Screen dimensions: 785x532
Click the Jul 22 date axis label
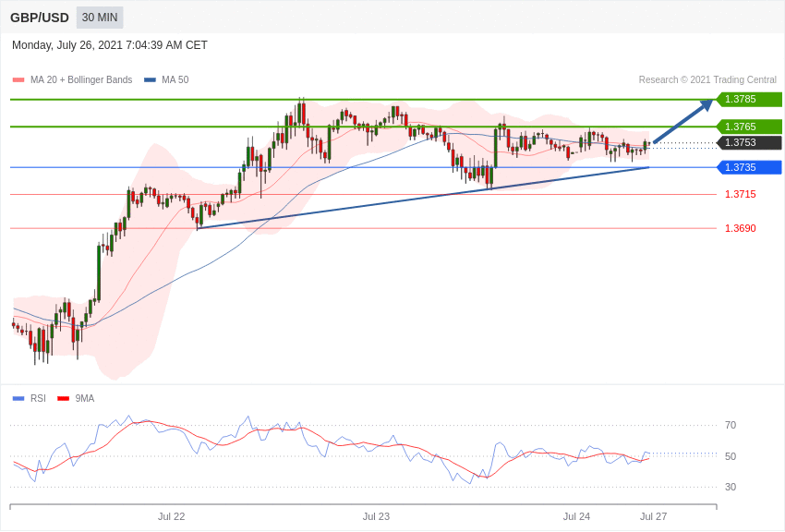tap(171, 516)
